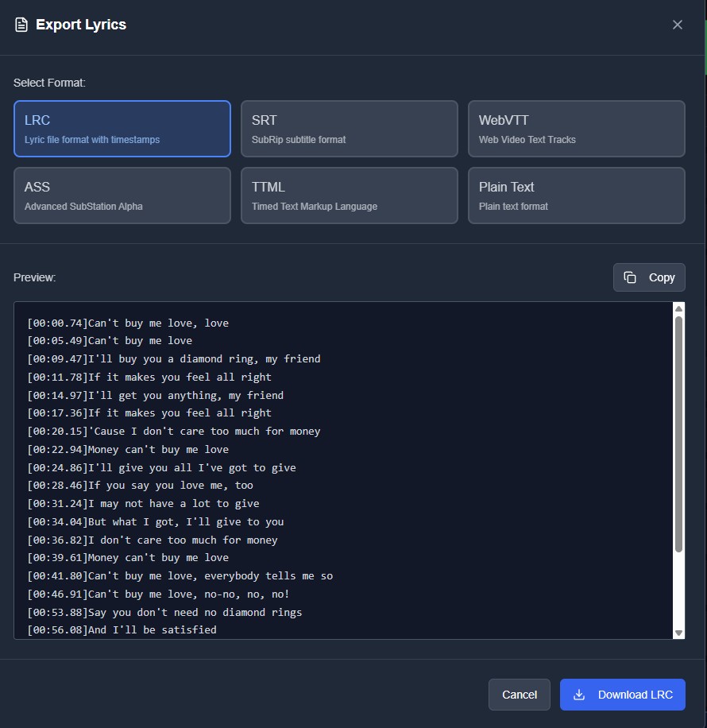
Task: Click the first lyric line in preview
Action: point(128,323)
